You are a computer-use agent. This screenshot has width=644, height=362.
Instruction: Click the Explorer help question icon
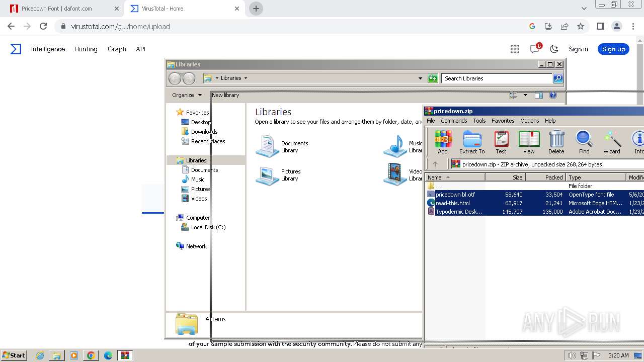tap(553, 95)
